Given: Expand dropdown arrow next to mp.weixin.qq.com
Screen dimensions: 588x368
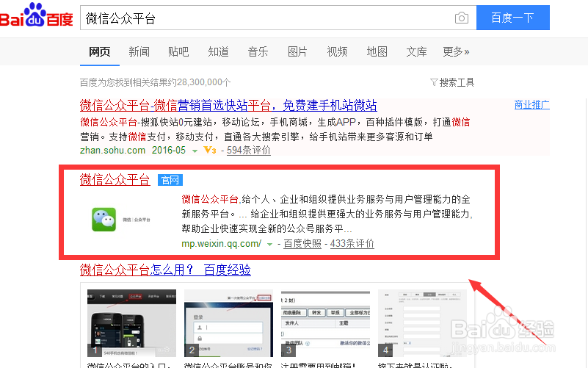Looking at the screenshot, I should (269, 244).
